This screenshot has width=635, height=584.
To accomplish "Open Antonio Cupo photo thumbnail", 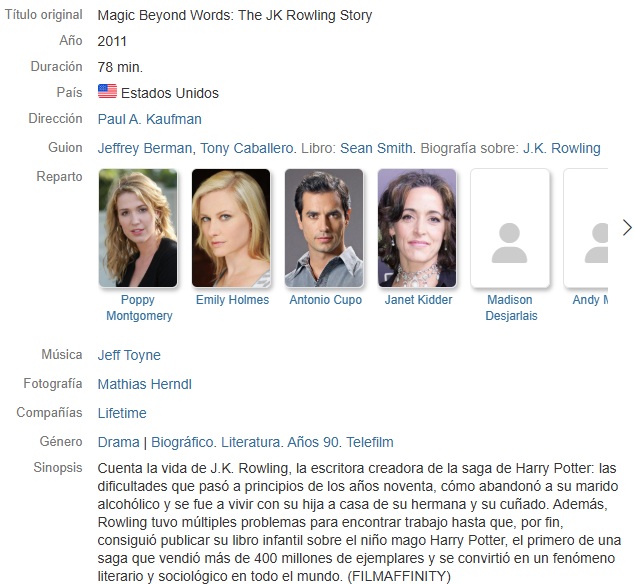I will pyautogui.click(x=324, y=228).
